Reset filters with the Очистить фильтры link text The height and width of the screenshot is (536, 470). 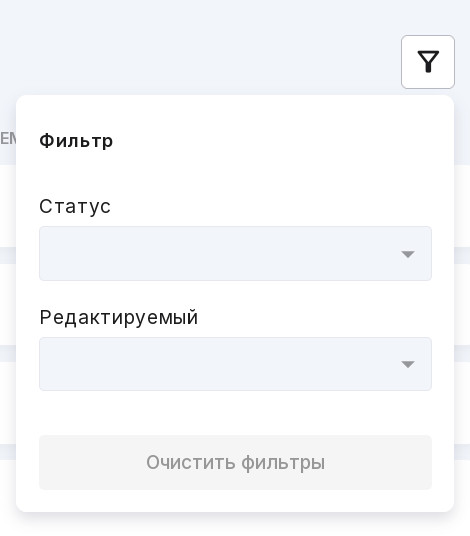(x=235, y=463)
